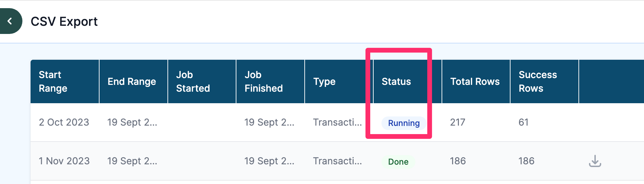The image size is (644, 184).
Task: Click the 2 Oct 2023 start date cell
Action: click(x=64, y=122)
